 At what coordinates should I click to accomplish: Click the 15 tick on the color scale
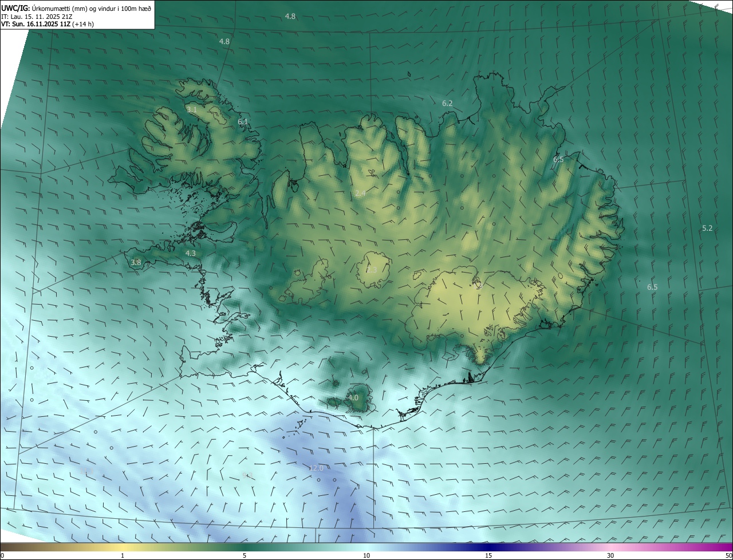point(488,555)
